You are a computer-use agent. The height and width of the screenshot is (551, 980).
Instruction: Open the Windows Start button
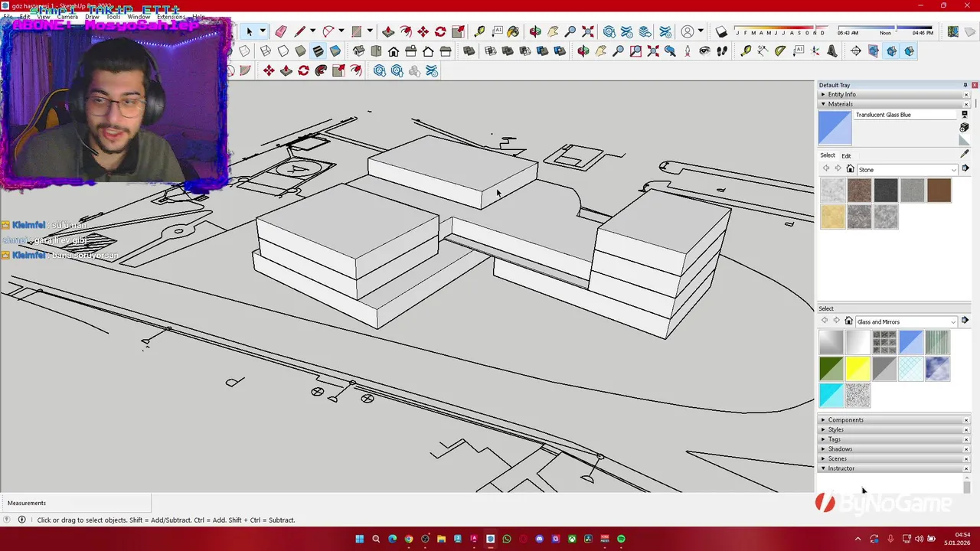[x=359, y=539]
